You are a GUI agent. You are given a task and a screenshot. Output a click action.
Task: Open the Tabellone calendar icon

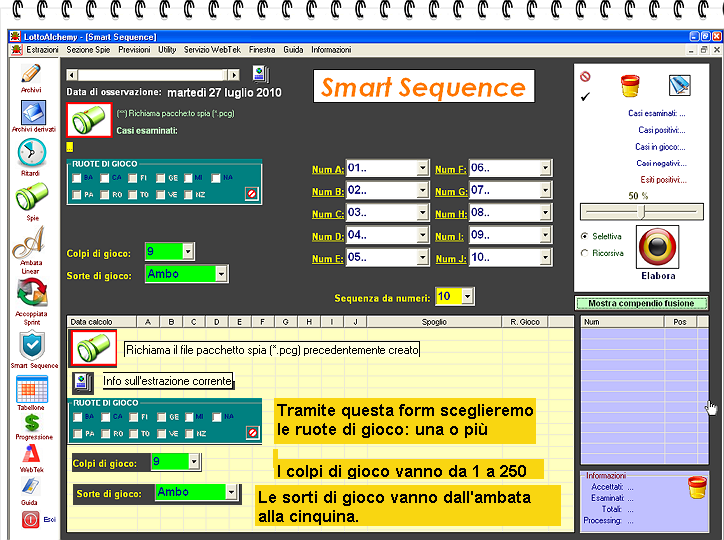32,389
